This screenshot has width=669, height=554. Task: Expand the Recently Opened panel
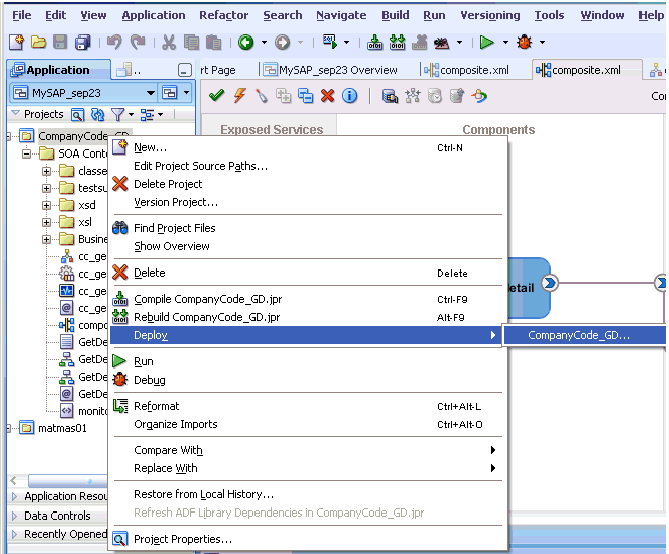tap(15, 534)
